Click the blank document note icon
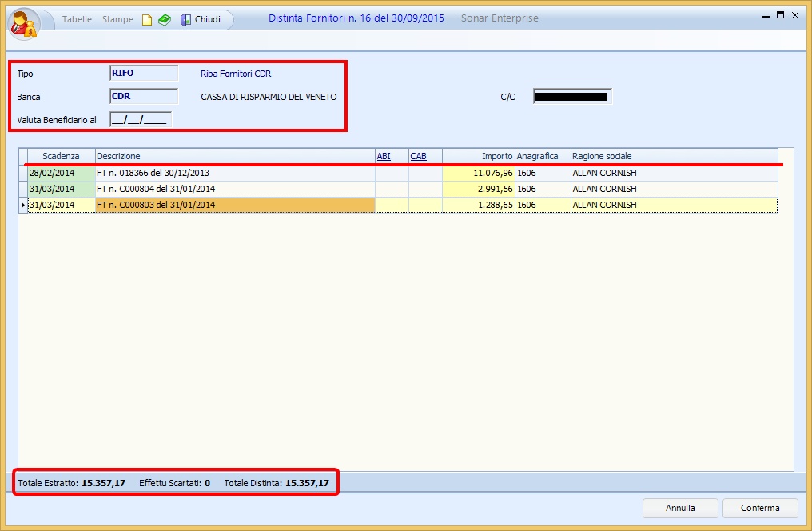Image resolution: width=812 pixels, height=531 pixels. point(147,20)
